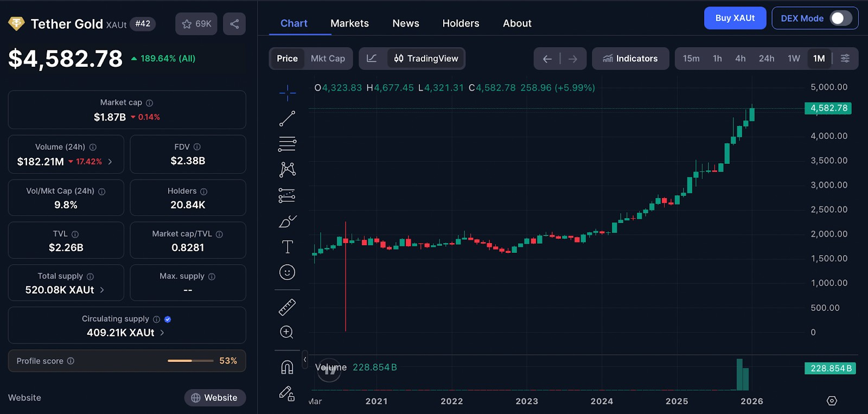Click the 228.854B volume axis label
This screenshot has width=868, height=414.
(x=830, y=368)
